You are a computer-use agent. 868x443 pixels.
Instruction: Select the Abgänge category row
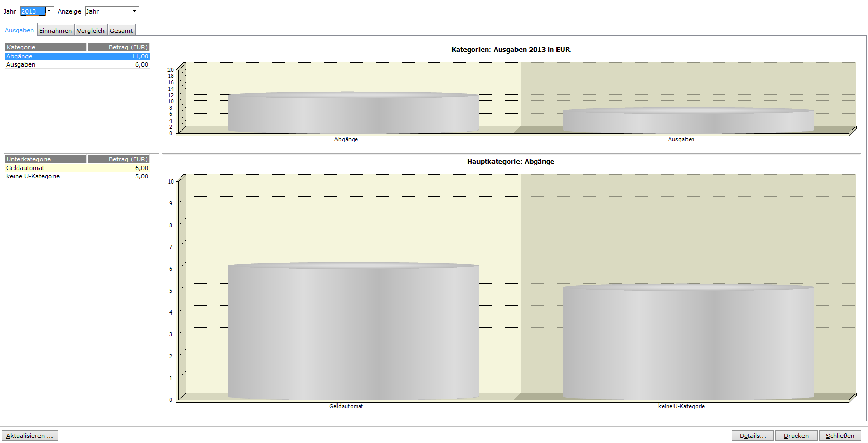pos(77,56)
